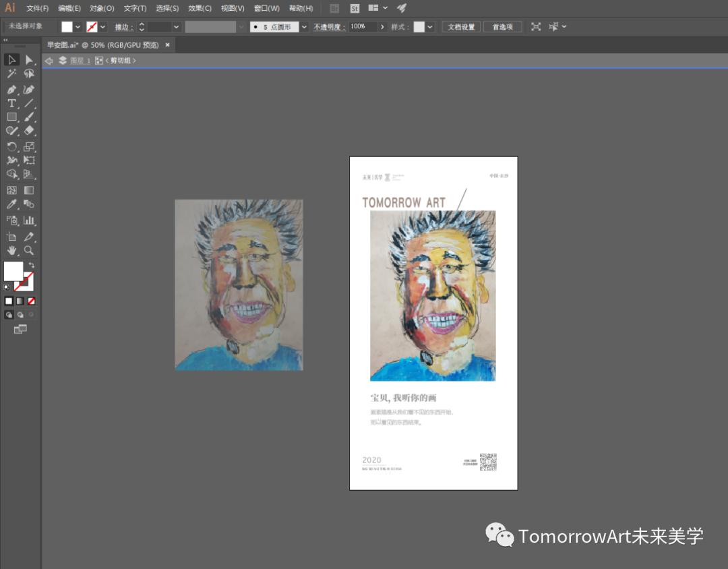
Task: Change screen mode button
Action: click(x=20, y=329)
